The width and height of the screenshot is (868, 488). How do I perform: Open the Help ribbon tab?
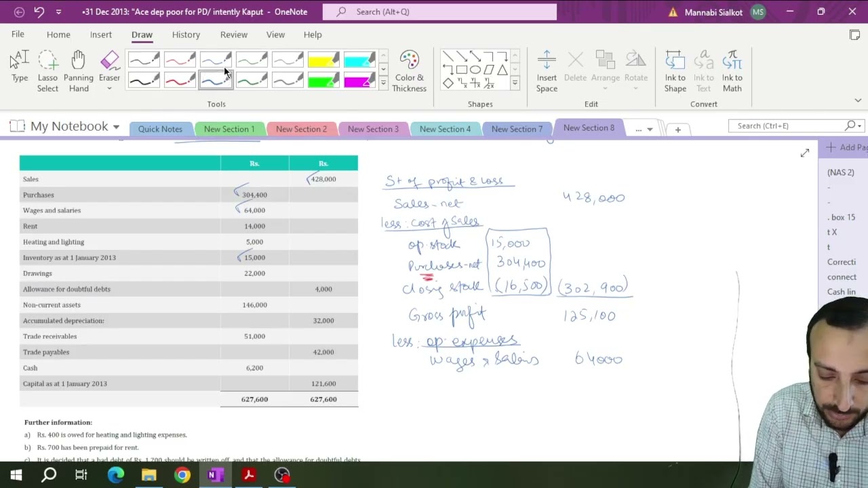[313, 35]
